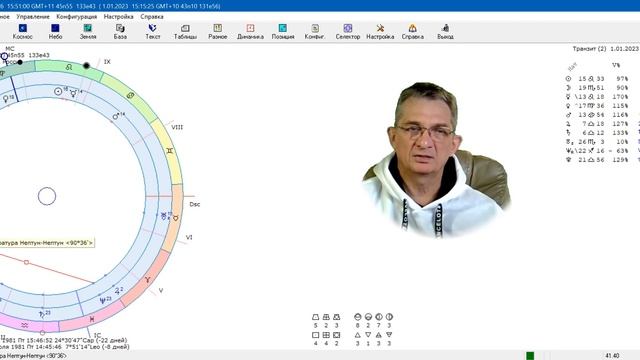Click the Aquarius sign on zodiac ring
This screenshot has height=360, width=640.
(x=24, y=325)
